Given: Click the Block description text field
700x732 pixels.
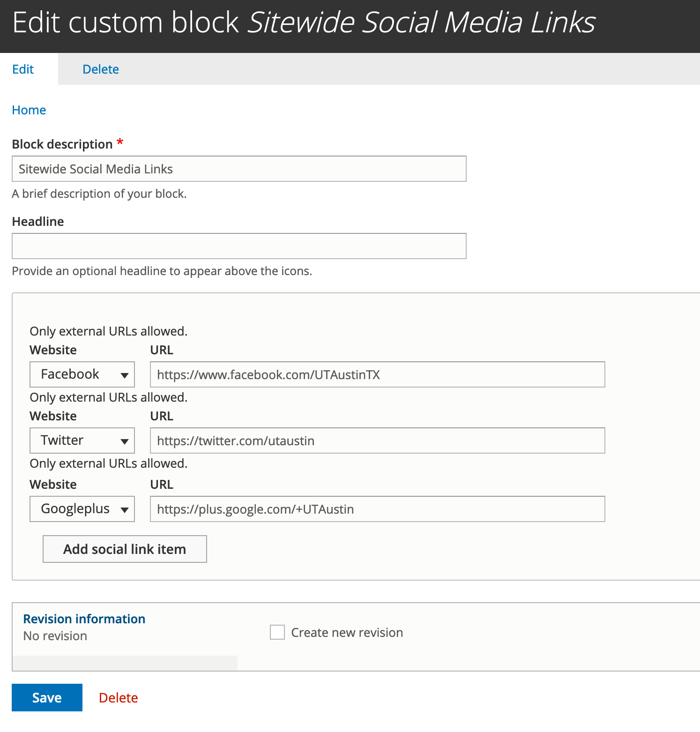Looking at the screenshot, I should [x=238, y=169].
